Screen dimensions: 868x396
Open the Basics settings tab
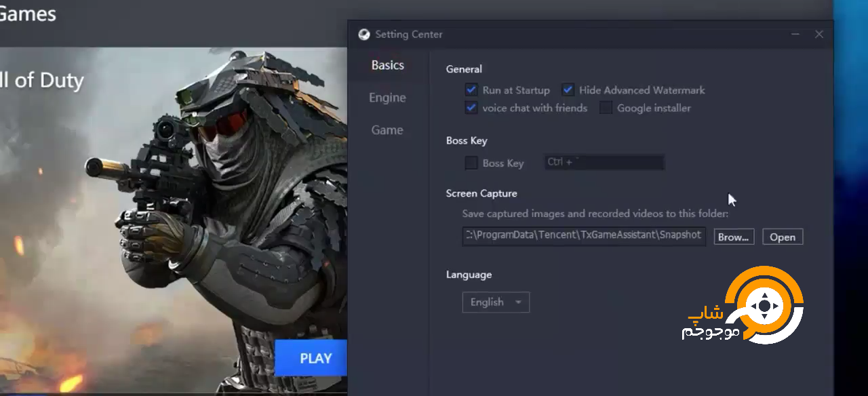point(388,65)
